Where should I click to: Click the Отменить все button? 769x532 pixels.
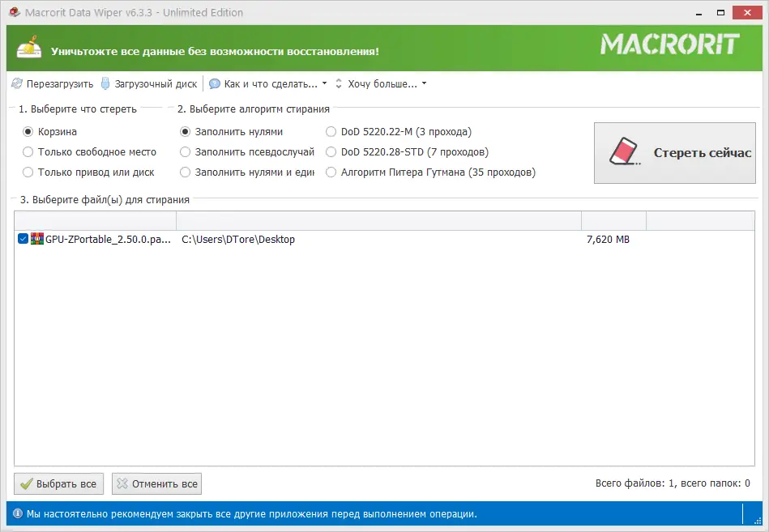pos(156,483)
